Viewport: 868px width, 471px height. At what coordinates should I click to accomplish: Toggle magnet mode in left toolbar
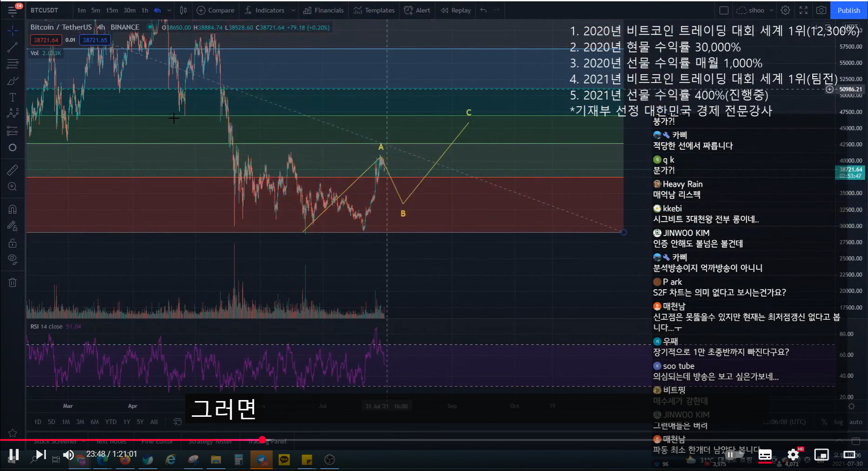[13, 209]
